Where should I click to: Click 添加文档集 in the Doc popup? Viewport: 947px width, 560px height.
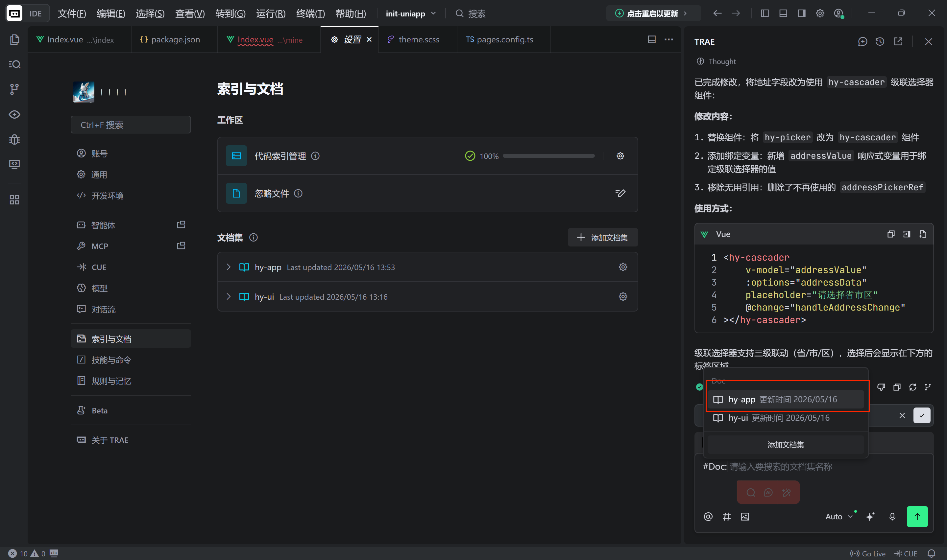785,445
